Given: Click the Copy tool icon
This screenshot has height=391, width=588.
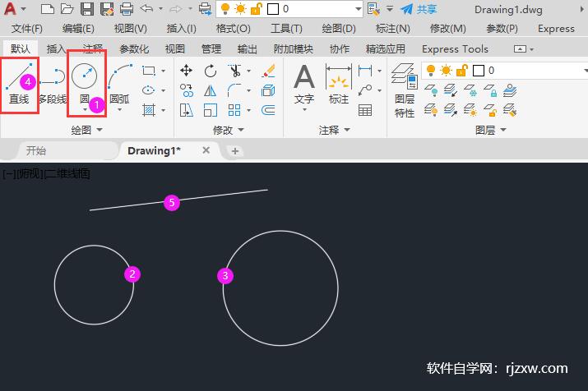Looking at the screenshot, I should [x=187, y=90].
